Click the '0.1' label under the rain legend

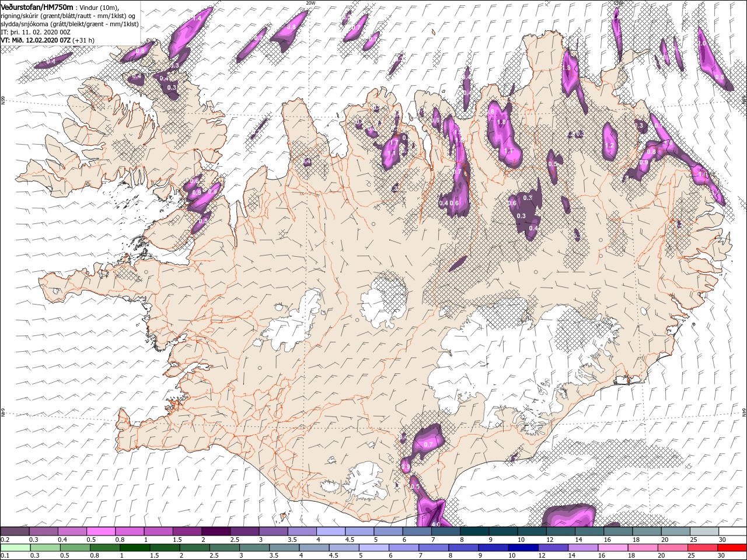(5, 556)
